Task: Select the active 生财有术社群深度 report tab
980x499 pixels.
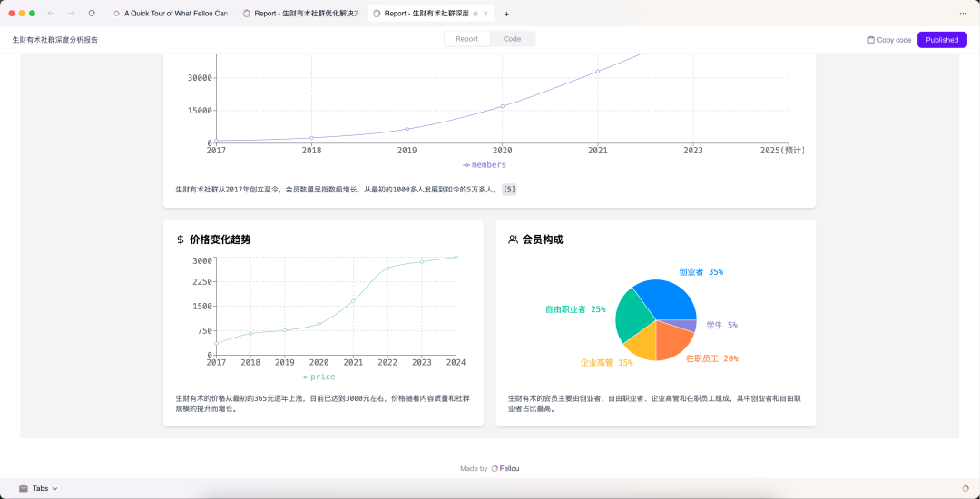Action: point(431,14)
